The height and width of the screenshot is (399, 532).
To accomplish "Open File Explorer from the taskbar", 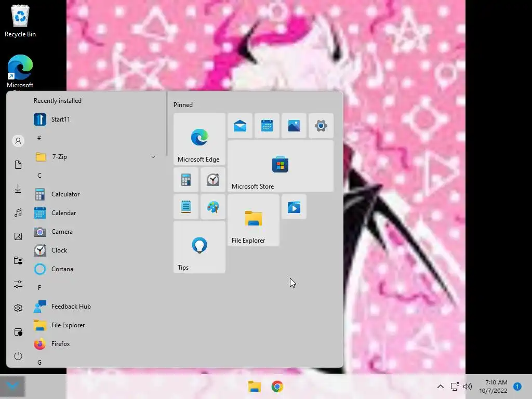I will coord(255,387).
